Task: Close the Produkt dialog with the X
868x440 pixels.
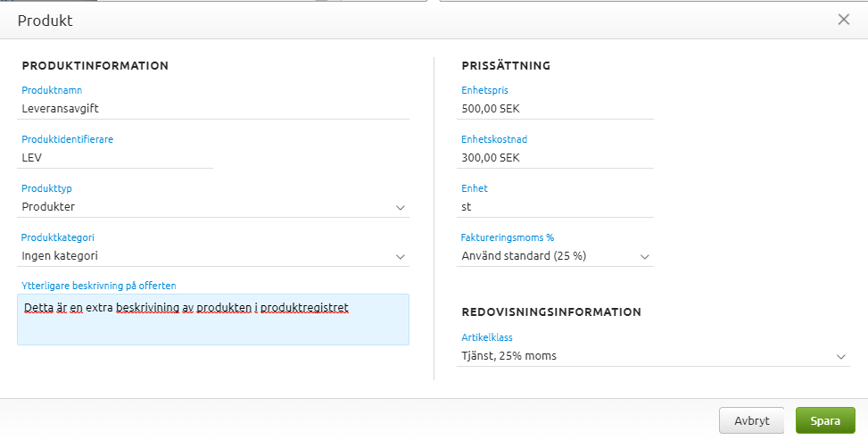Action: pos(843,20)
